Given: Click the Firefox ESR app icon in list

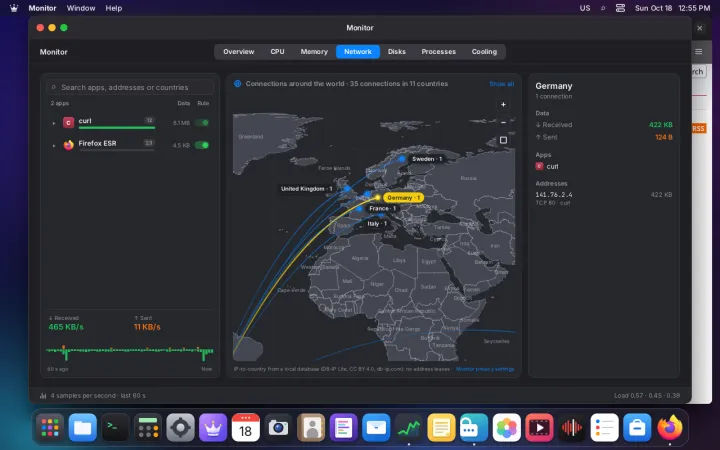Looking at the screenshot, I should (x=68, y=145).
